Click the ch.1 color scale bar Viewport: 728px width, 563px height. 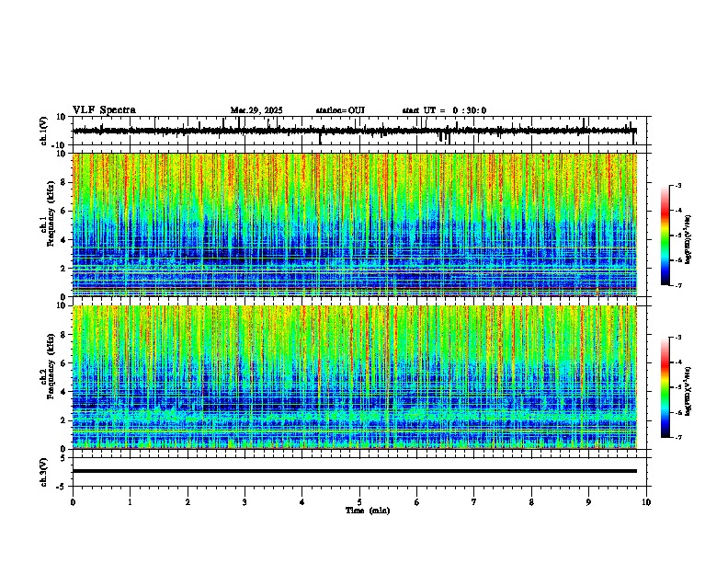point(665,236)
